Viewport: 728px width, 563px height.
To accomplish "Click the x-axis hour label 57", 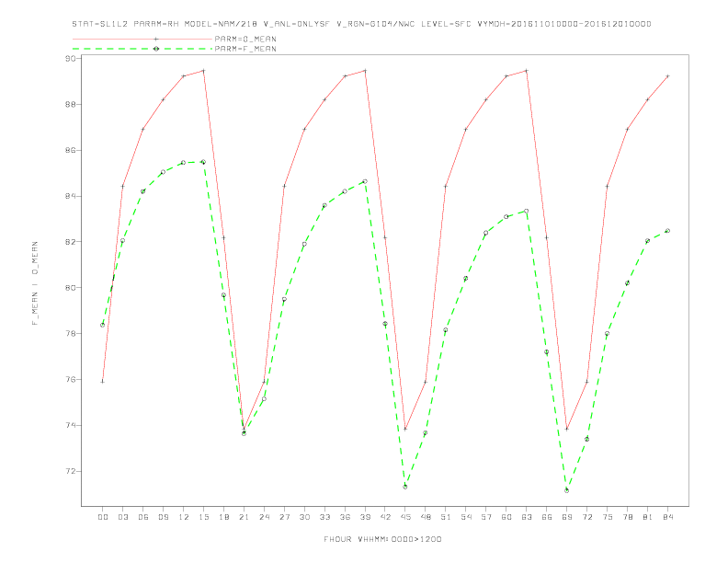I will [486, 517].
